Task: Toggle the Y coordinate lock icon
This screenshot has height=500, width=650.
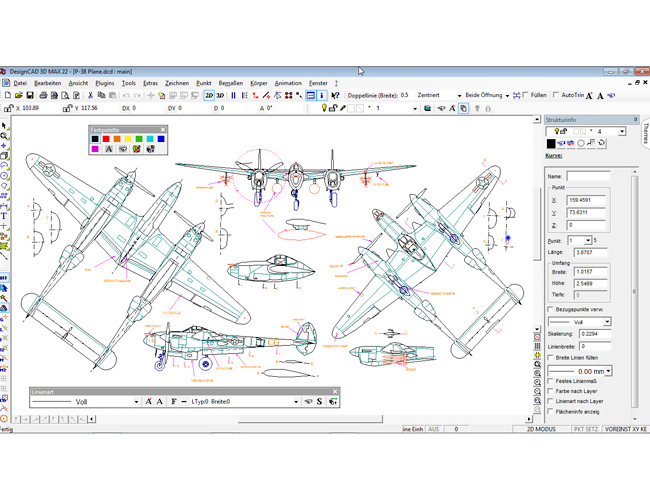Action: tap(68, 108)
